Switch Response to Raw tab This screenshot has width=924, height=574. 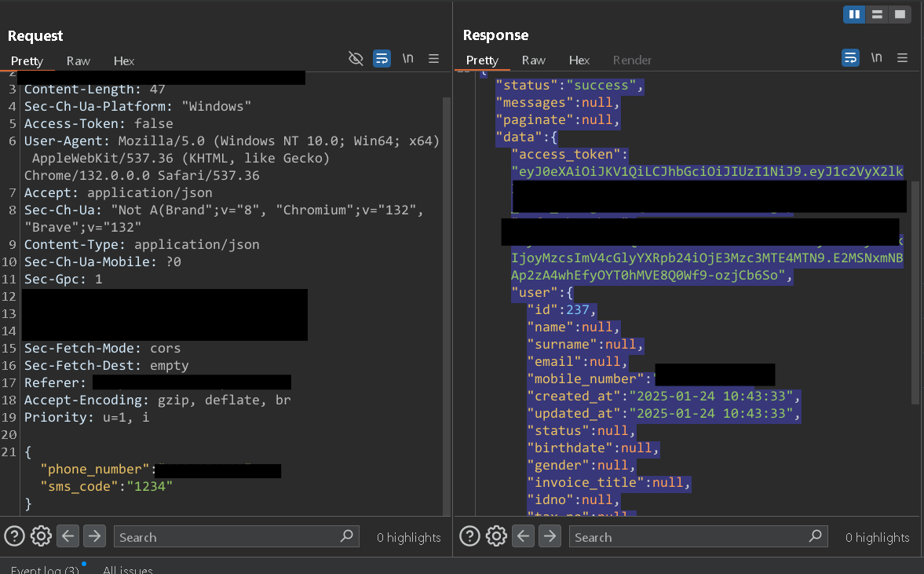533,60
